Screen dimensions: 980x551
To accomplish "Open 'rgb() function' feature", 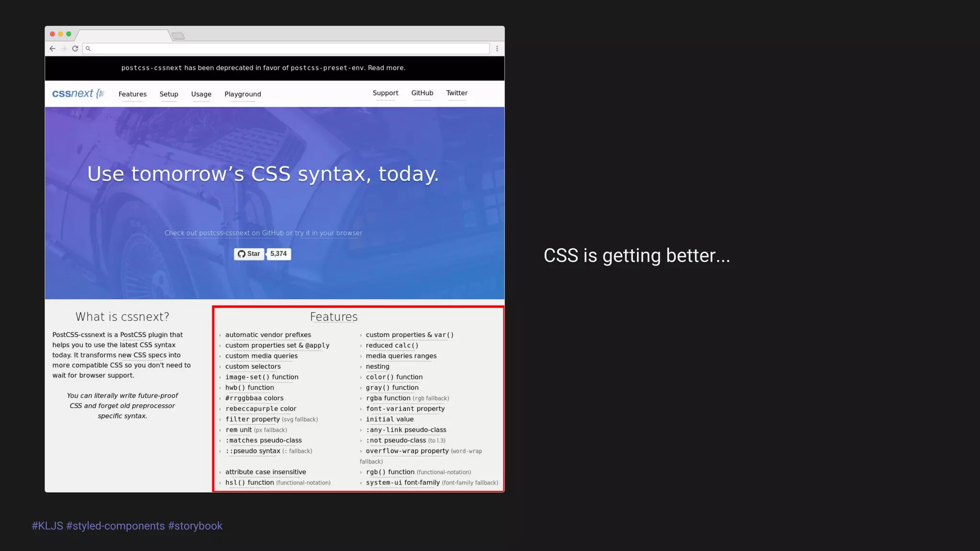I will [390, 472].
